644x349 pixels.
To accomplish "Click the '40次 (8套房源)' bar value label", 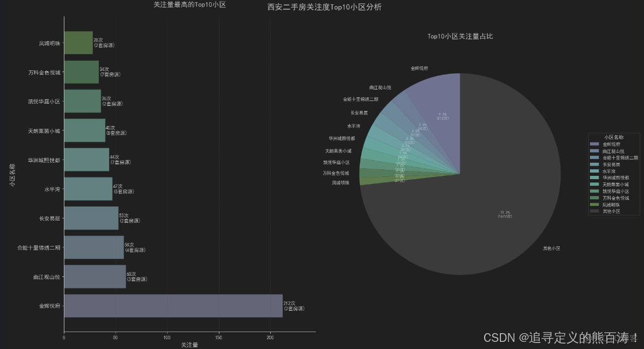I will [116, 131].
